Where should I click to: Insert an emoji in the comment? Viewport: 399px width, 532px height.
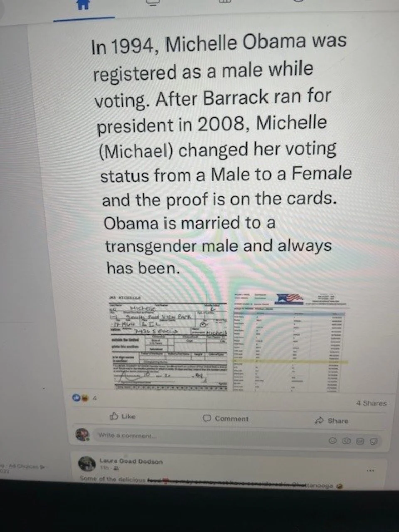[x=333, y=440]
